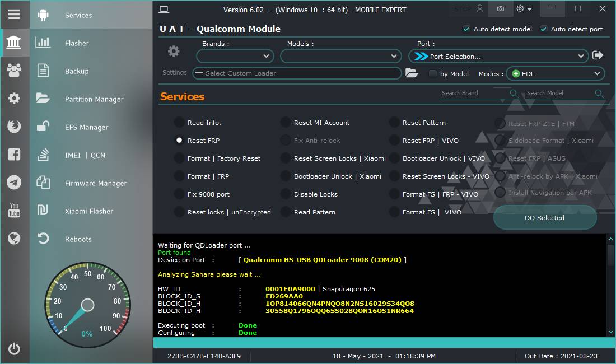
Task: Click the monitor icon in title bar
Action: click(x=164, y=10)
